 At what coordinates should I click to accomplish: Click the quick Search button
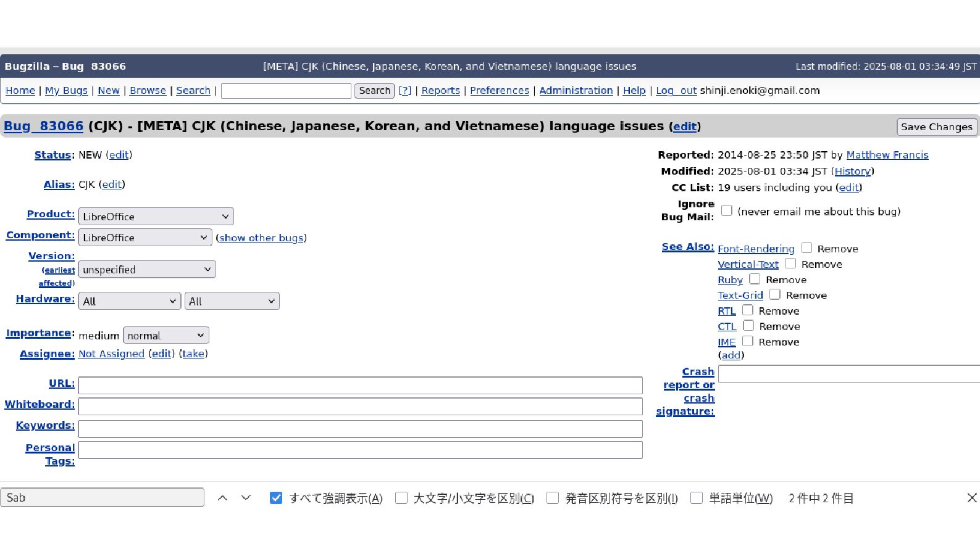(374, 91)
